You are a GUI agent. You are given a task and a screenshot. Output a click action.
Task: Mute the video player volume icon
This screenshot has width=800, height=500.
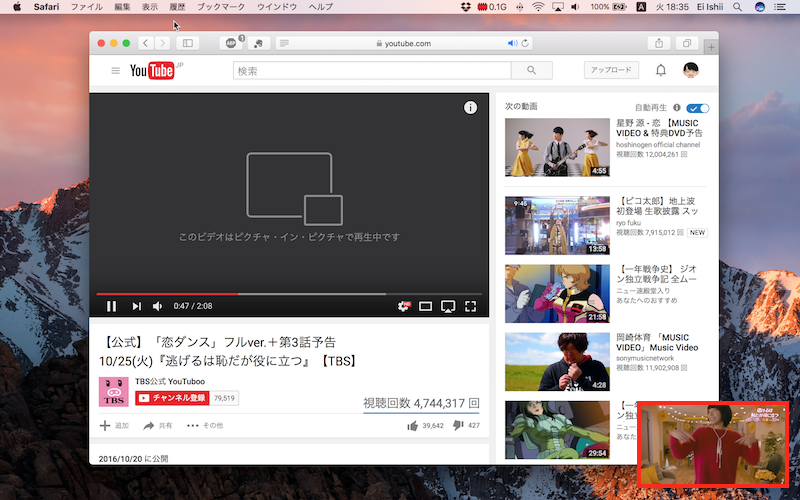click(x=159, y=306)
